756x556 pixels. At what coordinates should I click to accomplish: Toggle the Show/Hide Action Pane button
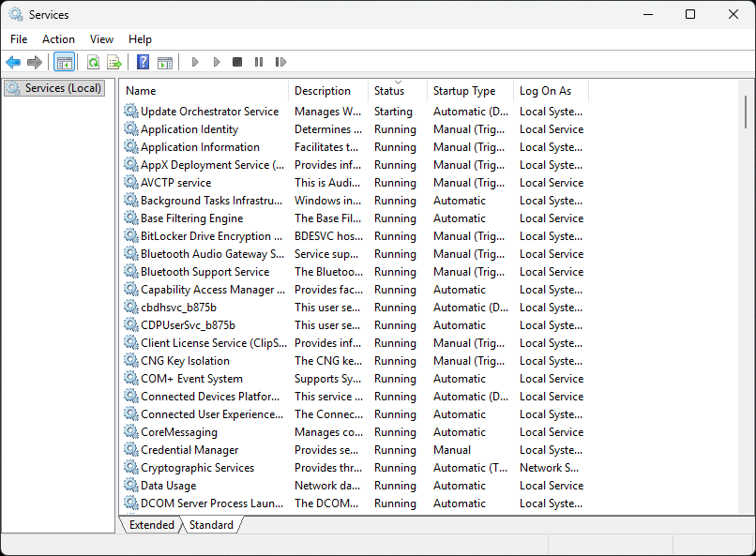coord(165,62)
